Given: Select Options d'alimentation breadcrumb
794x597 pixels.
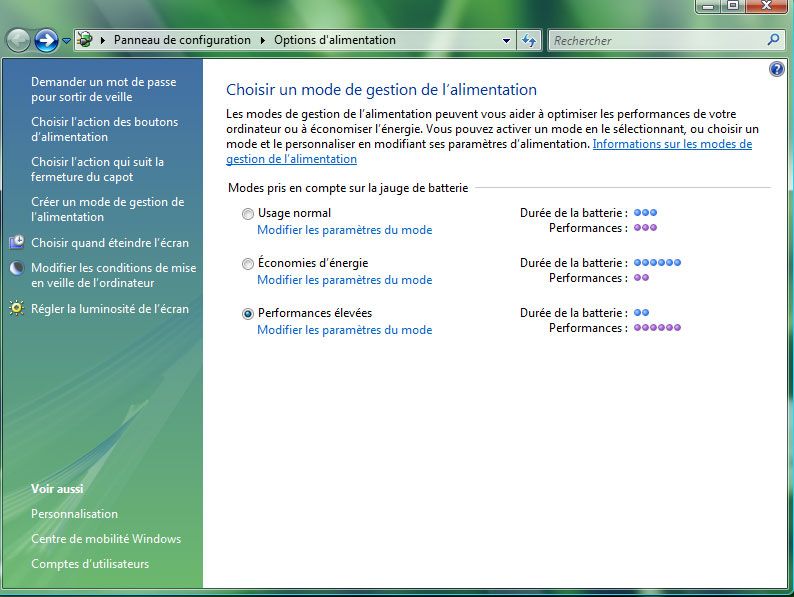Looking at the screenshot, I should tap(335, 40).
